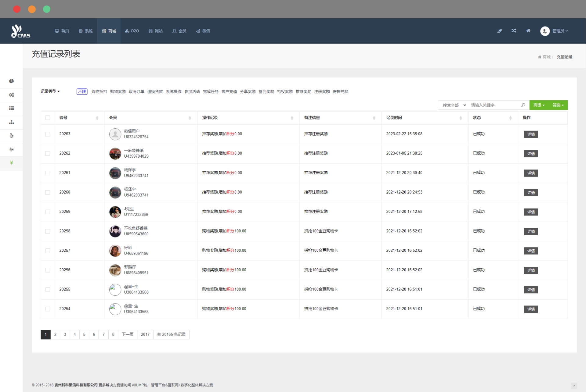
Task: Type in the keyword search field
Action: tap(494, 105)
